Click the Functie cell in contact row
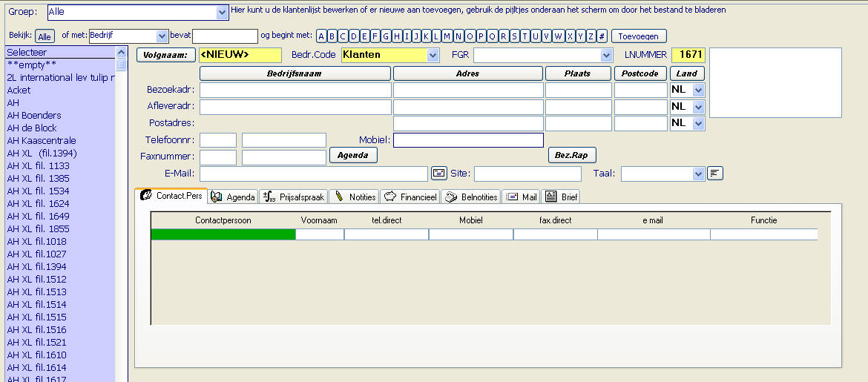Viewport: 868px width, 382px height. (763, 234)
